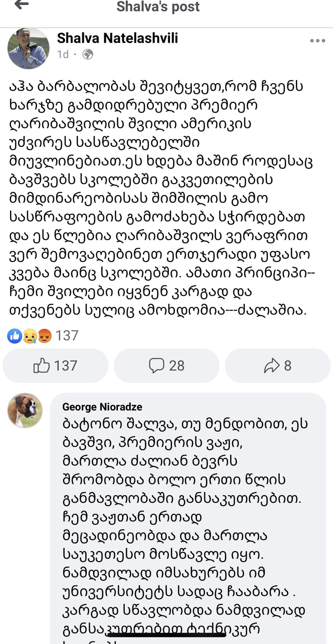Tap the speech bubble comment icon
The width and height of the screenshot is (333, 644).
pos(156,366)
